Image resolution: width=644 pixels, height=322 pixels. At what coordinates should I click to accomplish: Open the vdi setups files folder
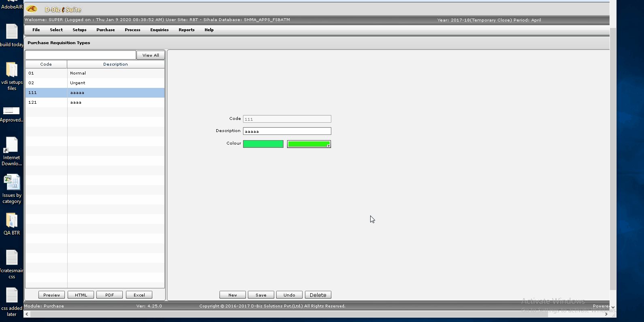(12, 76)
